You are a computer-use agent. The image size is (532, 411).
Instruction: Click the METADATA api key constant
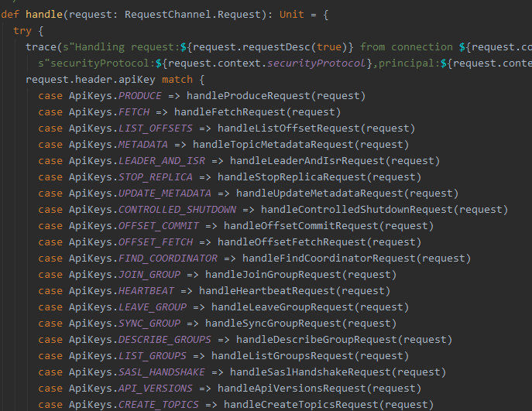tap(143, 145)
